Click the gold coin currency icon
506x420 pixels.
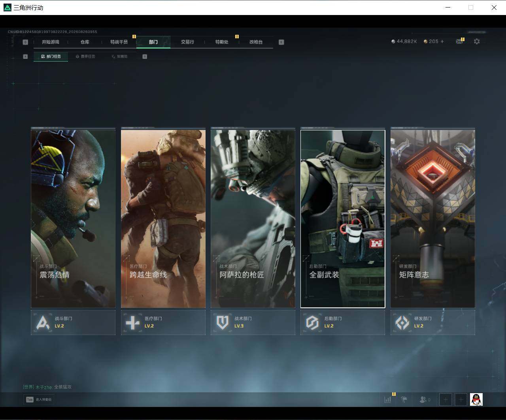[425, 41]
